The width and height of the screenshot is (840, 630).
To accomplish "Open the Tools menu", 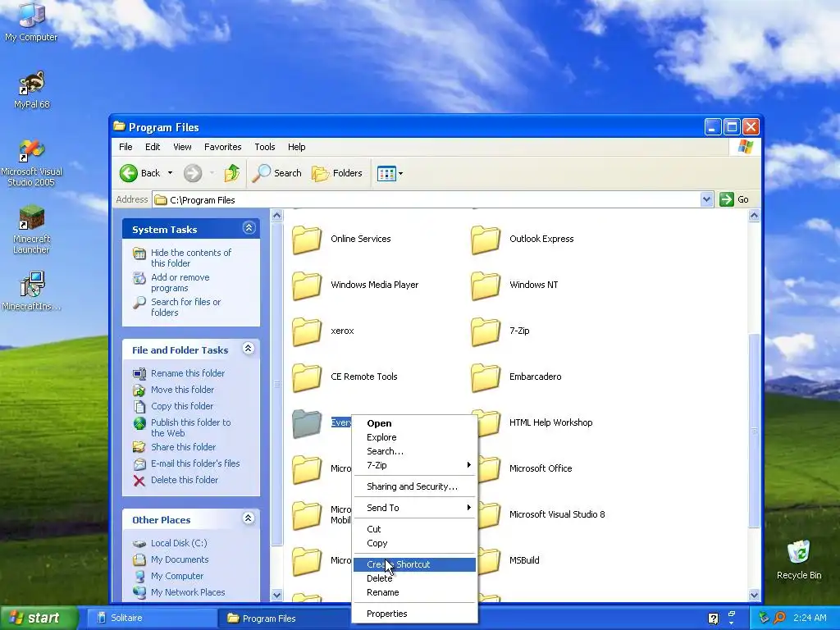I will [265, 147].
